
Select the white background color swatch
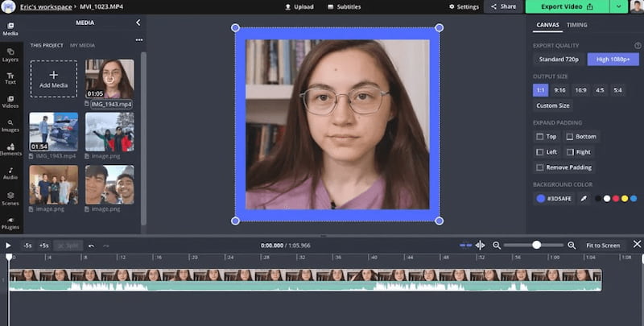coord(607,199)
